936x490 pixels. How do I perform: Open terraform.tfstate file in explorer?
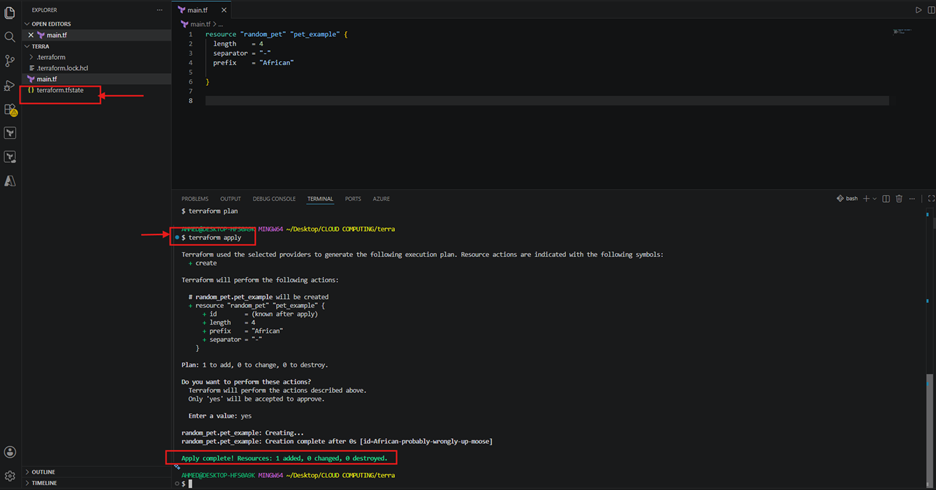tap(60, 90)
